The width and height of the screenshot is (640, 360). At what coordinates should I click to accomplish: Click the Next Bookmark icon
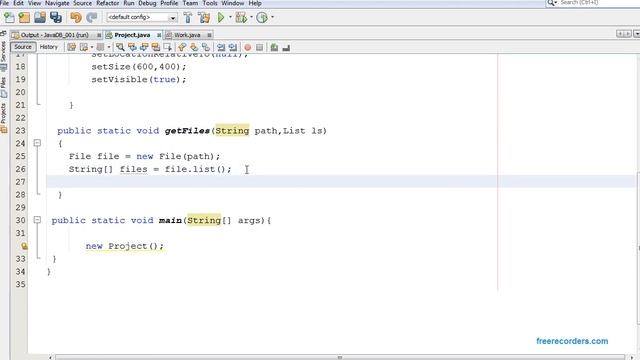tap(194, 47)
